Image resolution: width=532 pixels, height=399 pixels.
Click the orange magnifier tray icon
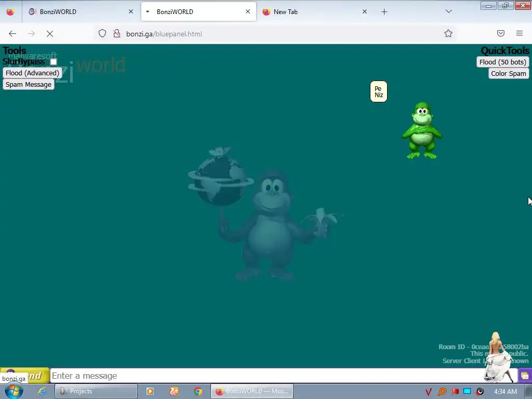tap(442, 392)
